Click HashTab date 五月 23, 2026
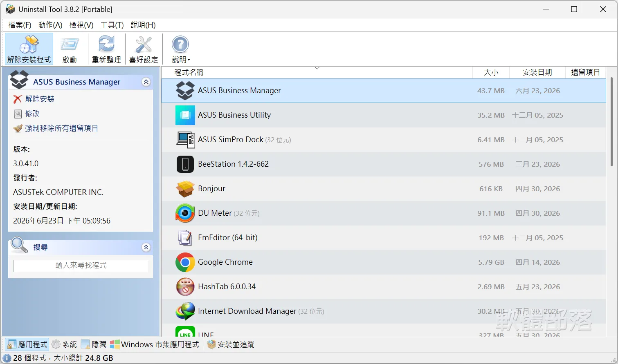Screen dimensions: 618x364 click(538, 287)
